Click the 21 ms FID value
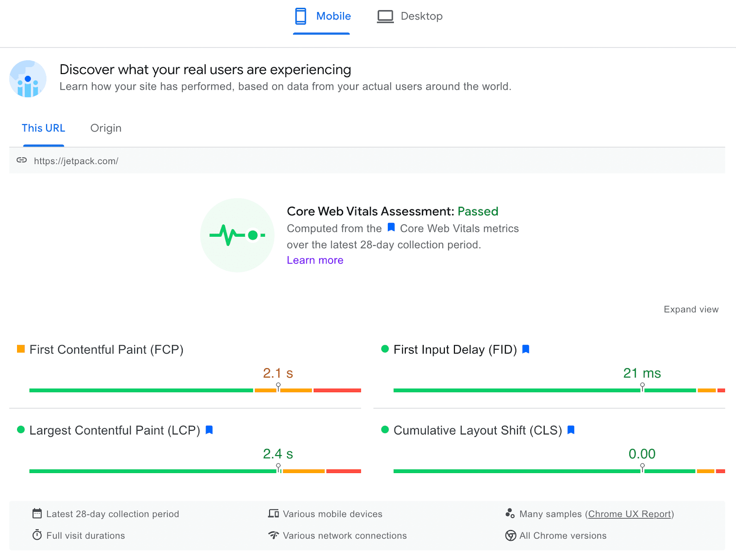736x560 pixels. tap(642, 373)
